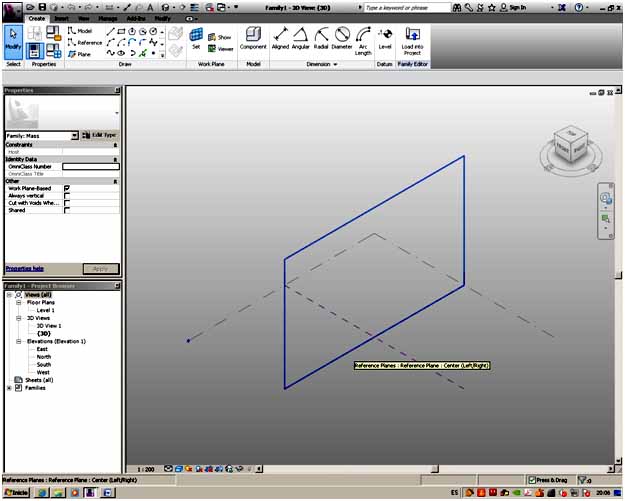
Task: Select the Modify tool
Action: tap(14, 41)
